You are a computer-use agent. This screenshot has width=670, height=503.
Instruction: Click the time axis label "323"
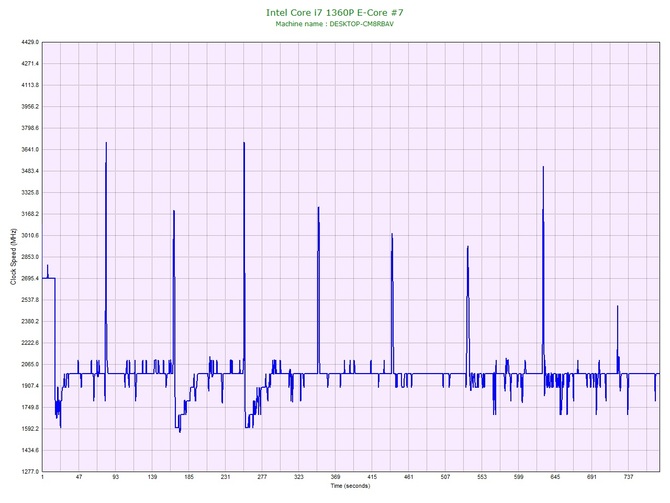point(299,477)
